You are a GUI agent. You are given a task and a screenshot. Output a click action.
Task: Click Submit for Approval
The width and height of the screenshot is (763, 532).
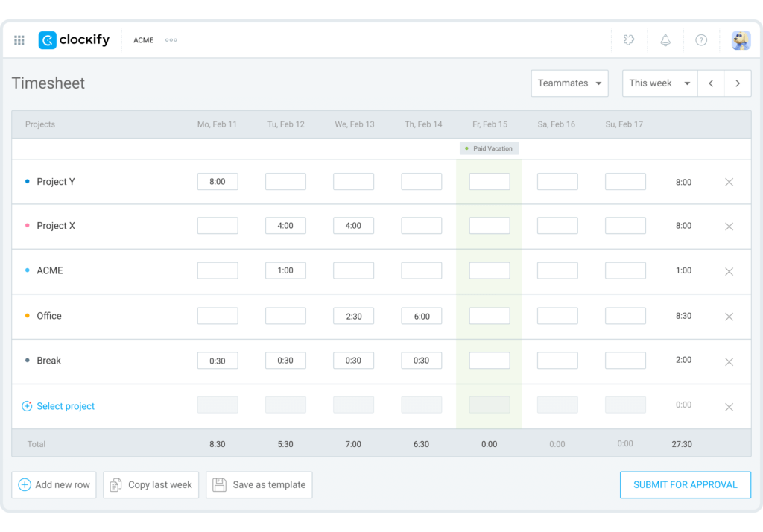(x=685, y=484)
